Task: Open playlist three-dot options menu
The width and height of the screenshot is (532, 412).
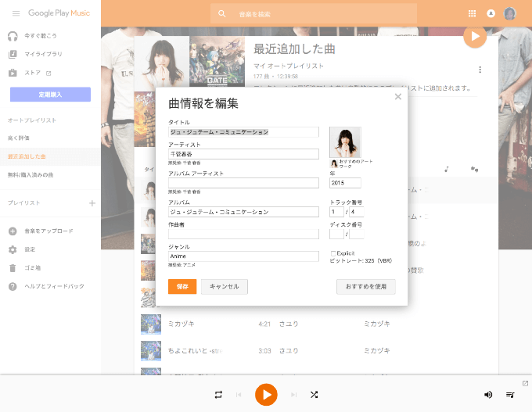Action: [x=480, y=70]
